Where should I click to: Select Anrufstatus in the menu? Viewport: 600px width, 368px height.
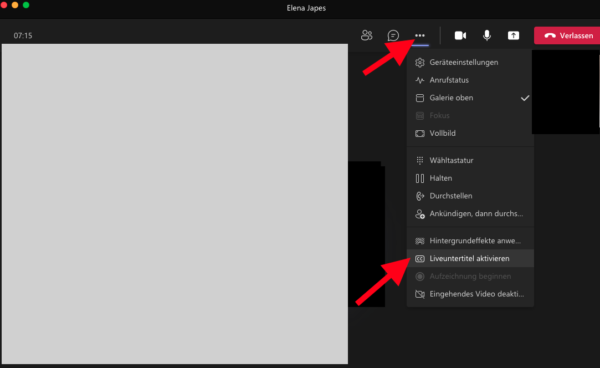click(x=470, y=80)
